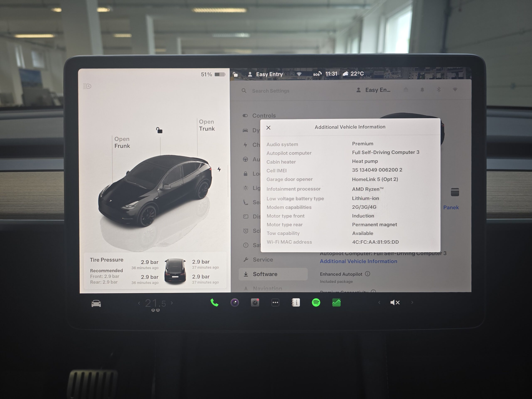532x399 pixels.
Task: Open the green energy chart app
Action: pos(336,303)
